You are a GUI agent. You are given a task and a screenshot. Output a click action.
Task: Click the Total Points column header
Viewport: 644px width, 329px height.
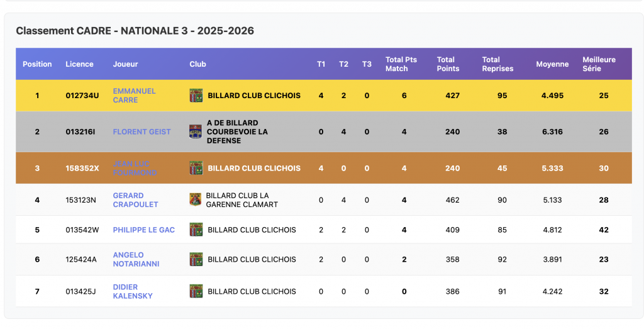[x=448, y=64]
